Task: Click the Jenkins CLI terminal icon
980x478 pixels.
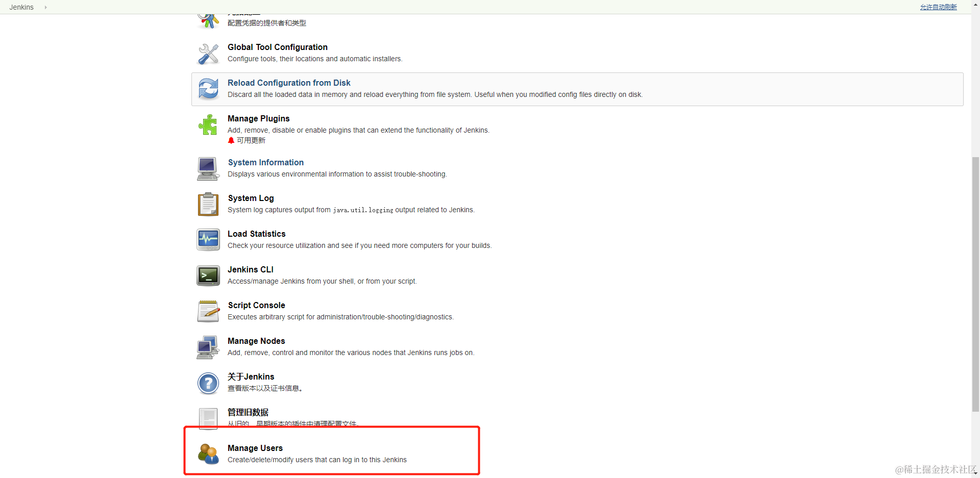Action: [x=208, y=276]
